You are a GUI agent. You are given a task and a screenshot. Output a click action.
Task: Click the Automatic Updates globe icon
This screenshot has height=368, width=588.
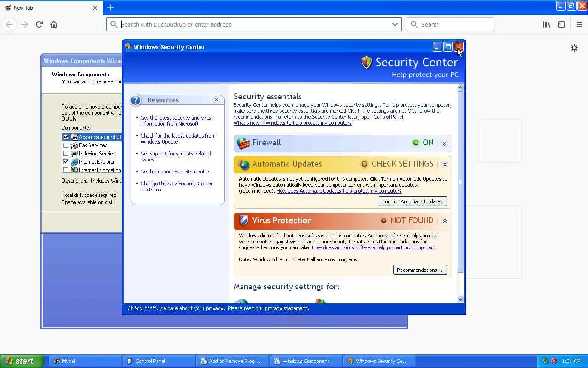tap(243, 164)
